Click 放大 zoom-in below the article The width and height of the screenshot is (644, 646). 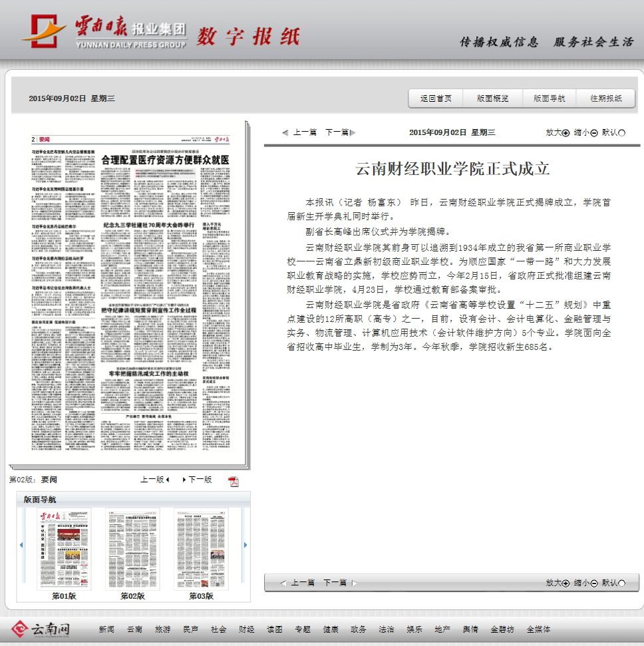(x=558, y=583)
